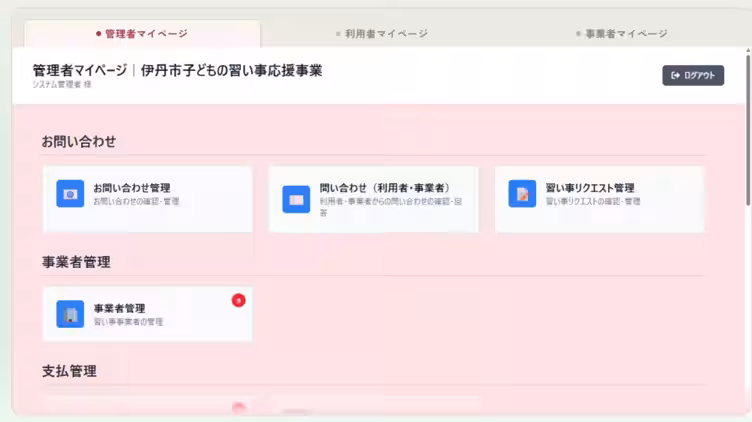
Task: Click the blue 習い事リクエスト管理 card icon
Action: click(x=522, y=194)
